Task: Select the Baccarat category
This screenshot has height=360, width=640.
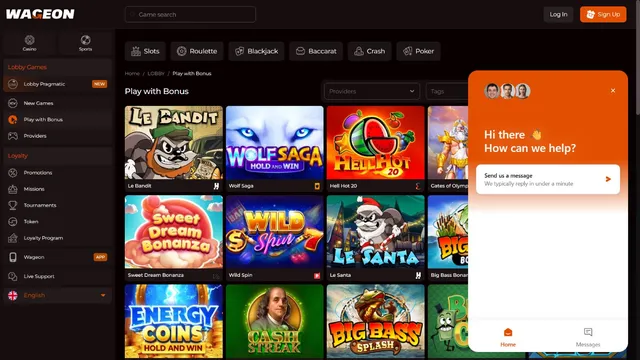Action: [316, 51]
